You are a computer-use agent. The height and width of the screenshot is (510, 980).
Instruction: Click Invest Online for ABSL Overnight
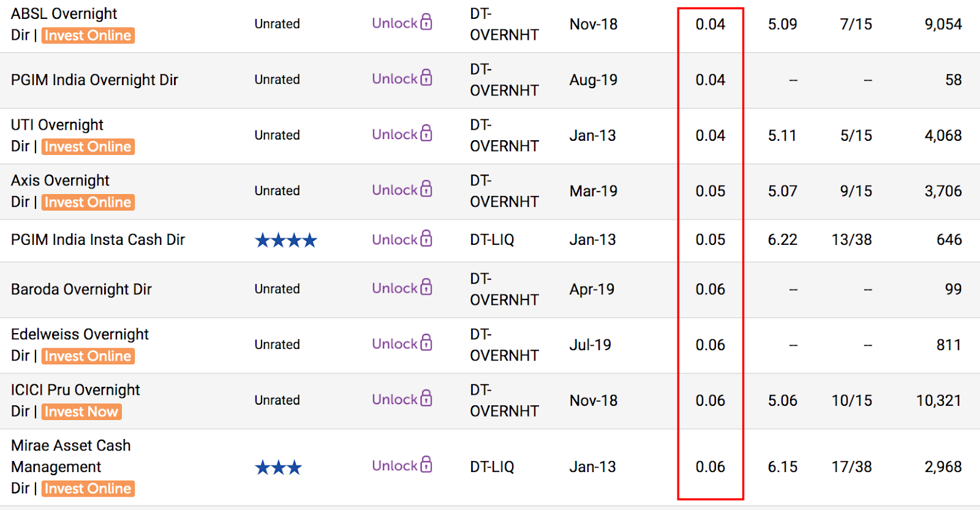pyautogui.click(x=88, y=36)
